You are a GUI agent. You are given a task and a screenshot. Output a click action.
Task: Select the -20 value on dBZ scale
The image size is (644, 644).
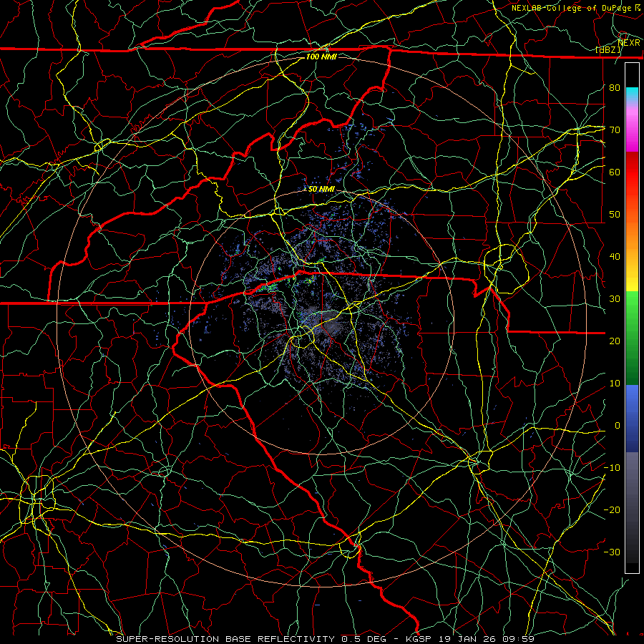[612, 509]
